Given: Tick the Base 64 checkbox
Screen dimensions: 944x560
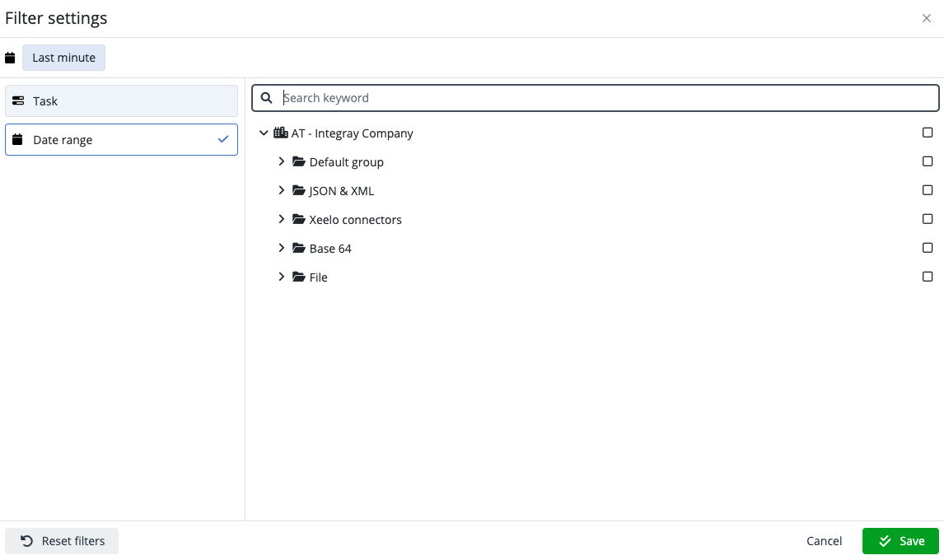Looking at the screenshot, I should [928, 247].
